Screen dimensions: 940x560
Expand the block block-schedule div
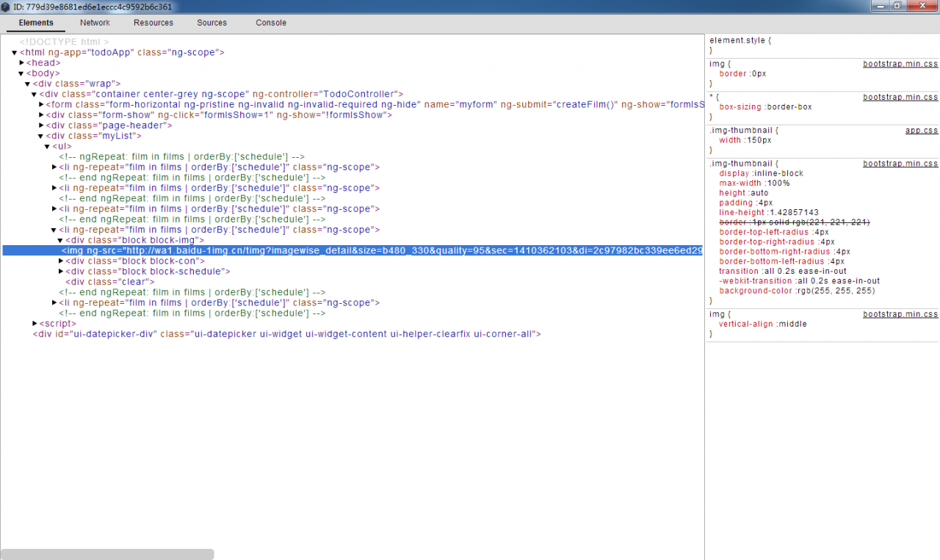point(62,272)
